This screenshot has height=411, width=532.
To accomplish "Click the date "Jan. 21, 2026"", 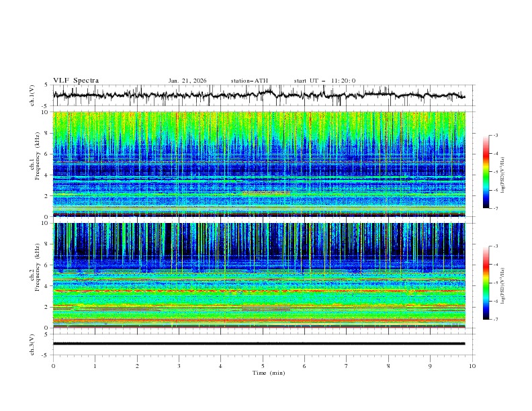I will 187,81.
